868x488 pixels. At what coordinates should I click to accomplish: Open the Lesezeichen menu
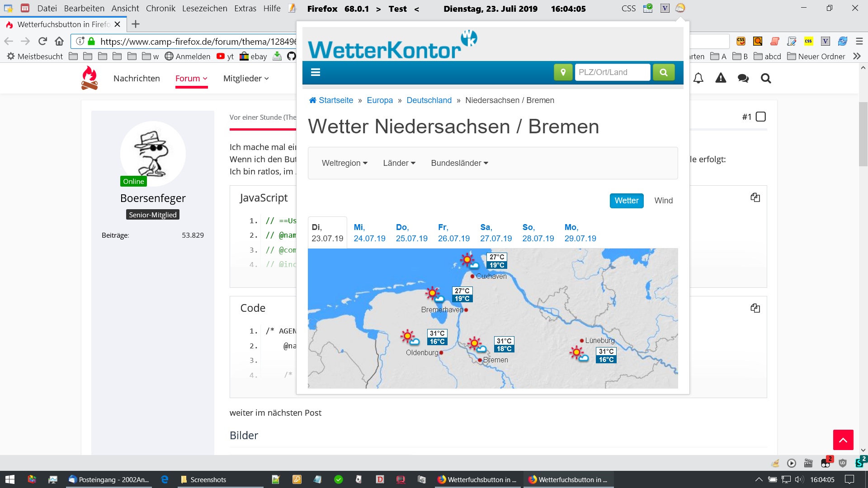click(x=204, y=9)
